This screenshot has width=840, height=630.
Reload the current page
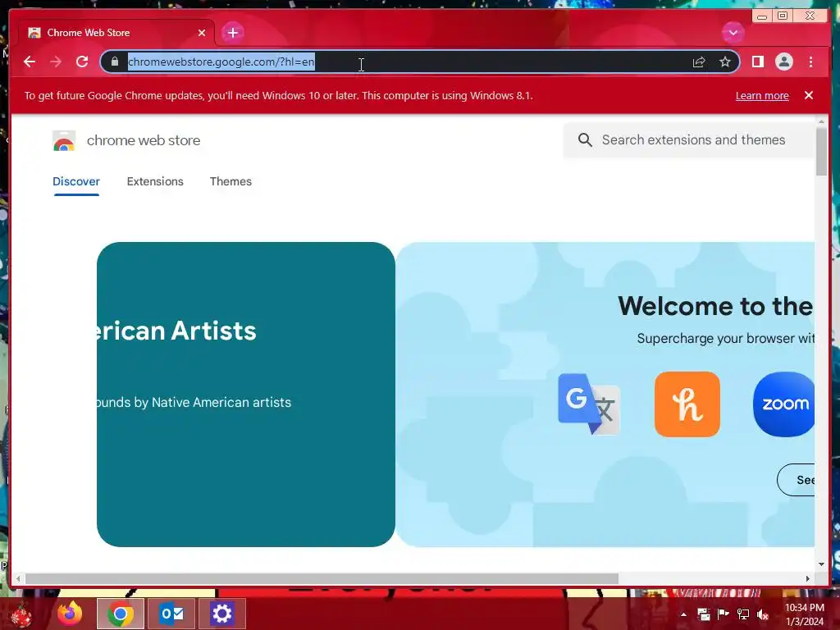click(82, 62)
